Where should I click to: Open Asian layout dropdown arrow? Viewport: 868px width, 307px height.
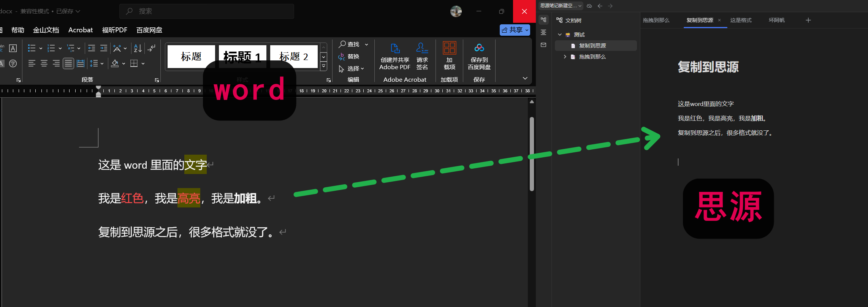click(125, 49)
